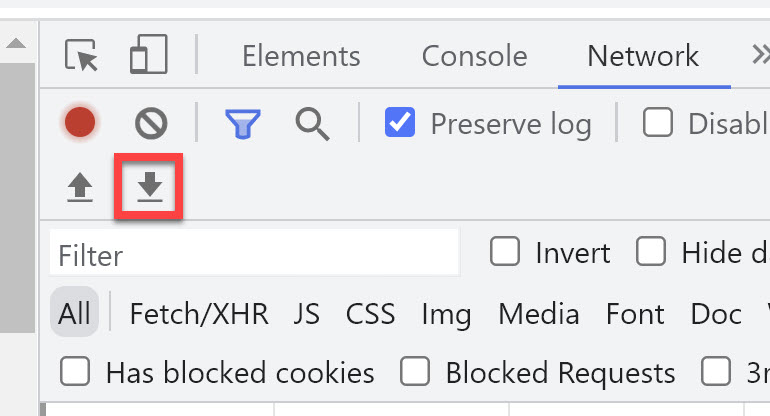The height and width of the screenshot is (416, 770).
Task: Select the Network tab
Action: click(x=643, y=55)
